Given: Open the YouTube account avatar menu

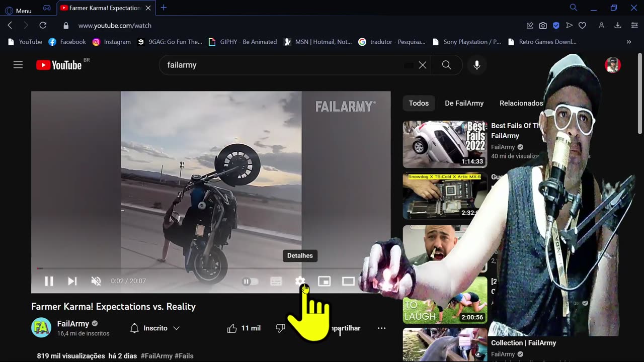Looking at the screenshot, I should (x=613, y=65).
